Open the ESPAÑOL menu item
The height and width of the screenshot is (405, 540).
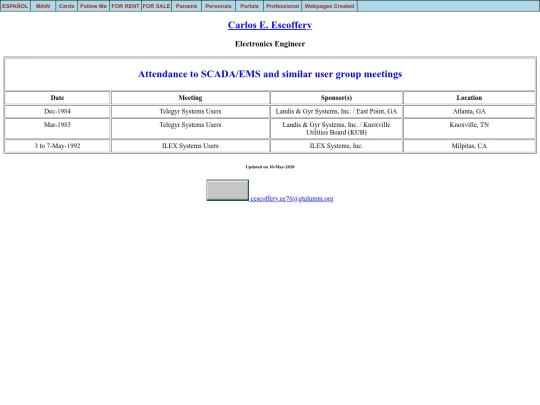(x=15, y=6)
